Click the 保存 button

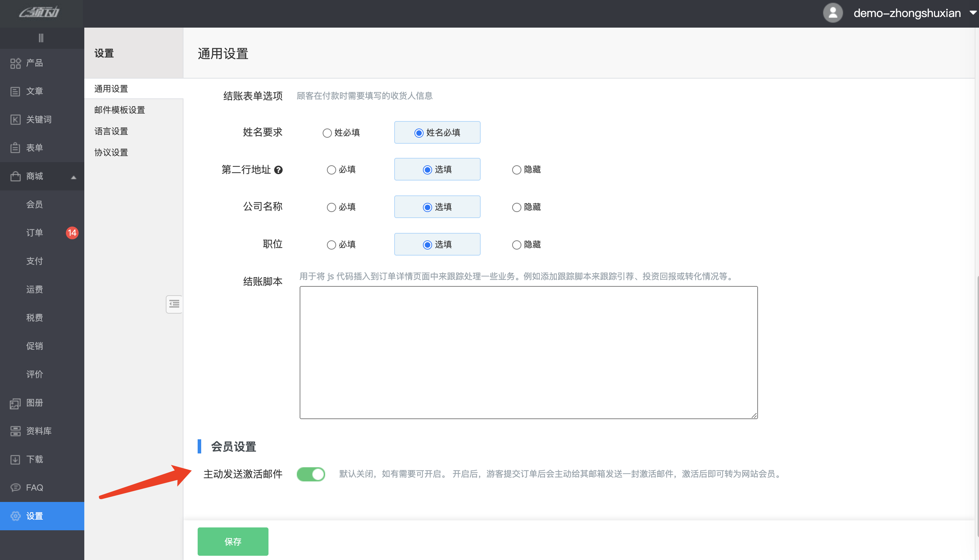(232, 541)
